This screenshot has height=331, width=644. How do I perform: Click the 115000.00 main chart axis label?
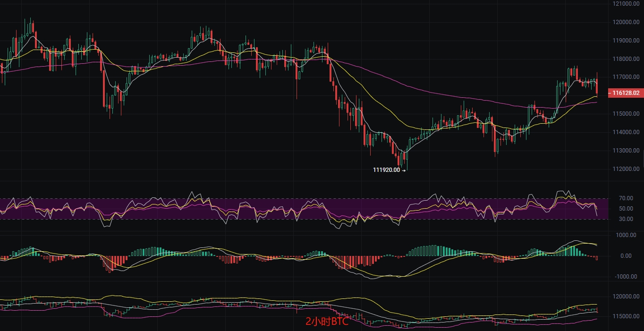tap(626, 114)
